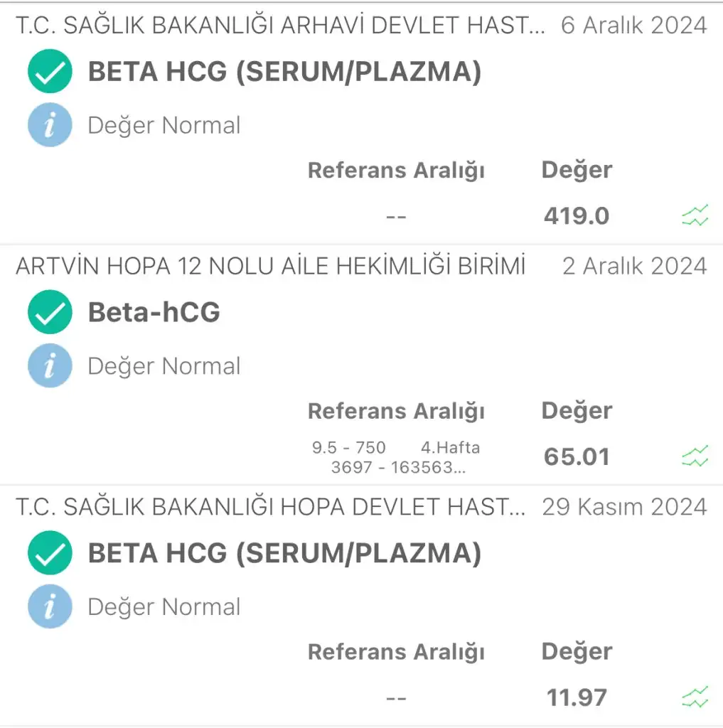The height and width of the screenshot is (728, 723).
Task: Tap green checkmark beside Beta-hCG
Action: pyautogui.click(x=50, y=312)
